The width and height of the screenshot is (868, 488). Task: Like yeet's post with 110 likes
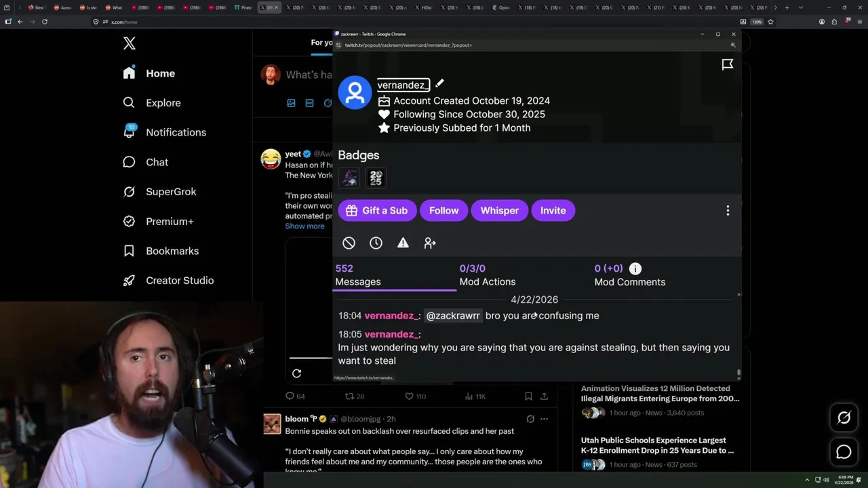416,396
